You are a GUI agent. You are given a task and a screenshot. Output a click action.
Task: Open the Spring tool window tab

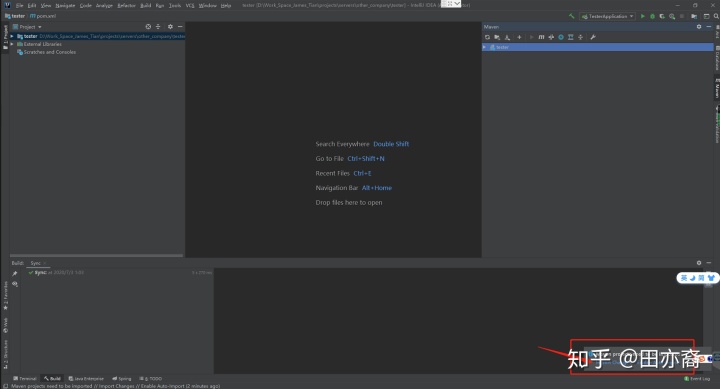122,378
